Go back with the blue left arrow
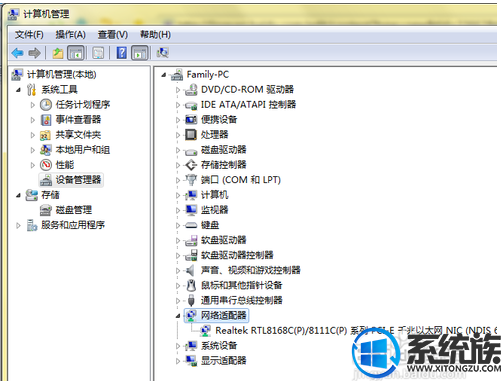501x381 pixels. tap(17, 53)
